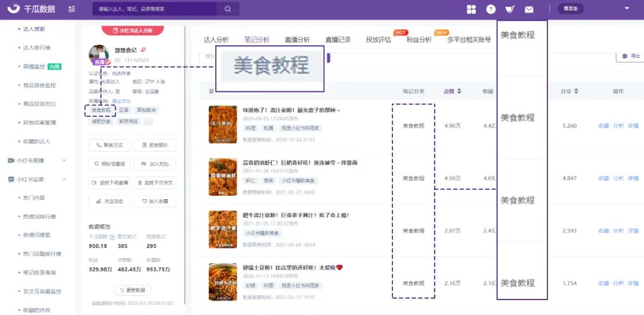Click the influencer profile avatar
This screenshot has height=315, width=644.
click(x=99, y=55)
